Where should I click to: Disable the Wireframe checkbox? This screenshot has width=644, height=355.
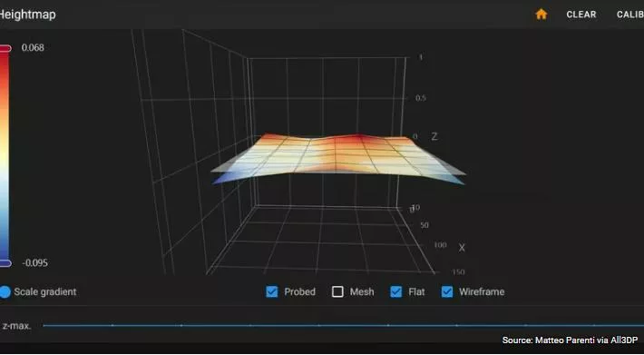click(447, 291)
